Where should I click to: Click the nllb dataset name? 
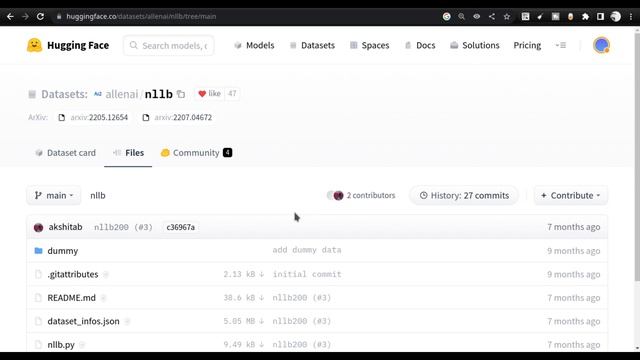(158, 94)
